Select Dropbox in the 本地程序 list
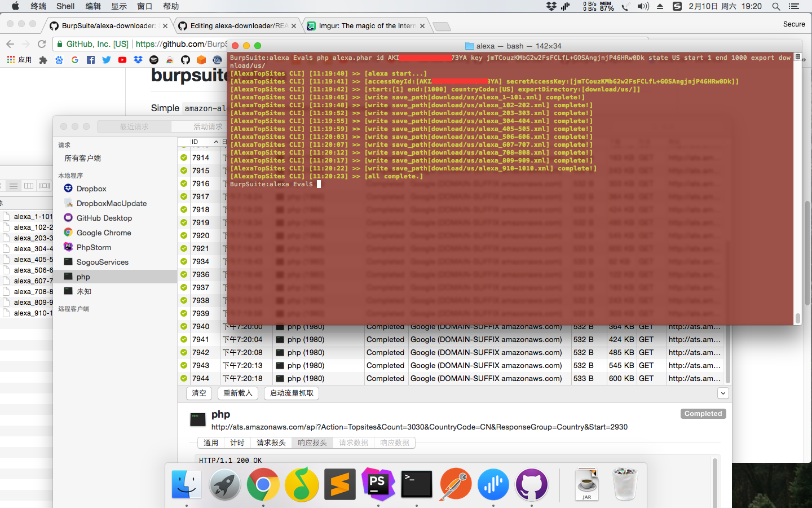 pos(115,189)
